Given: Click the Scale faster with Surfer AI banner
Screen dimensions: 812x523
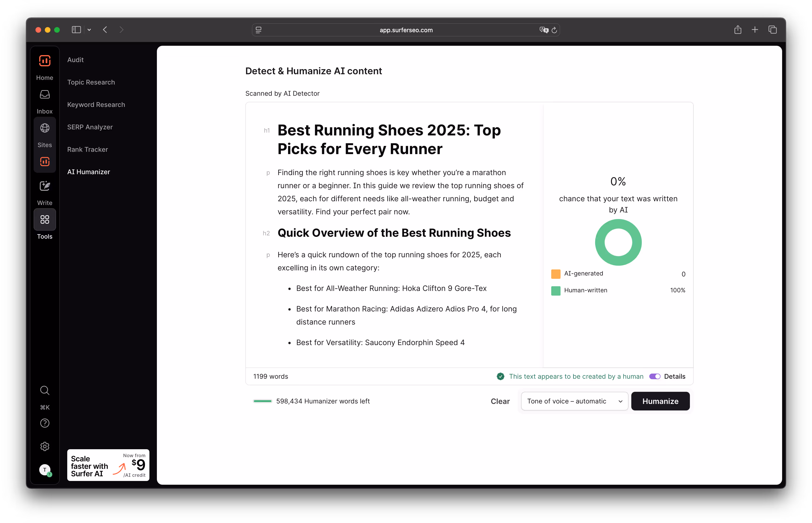Looking at the screenshot, I should [108, 465].
